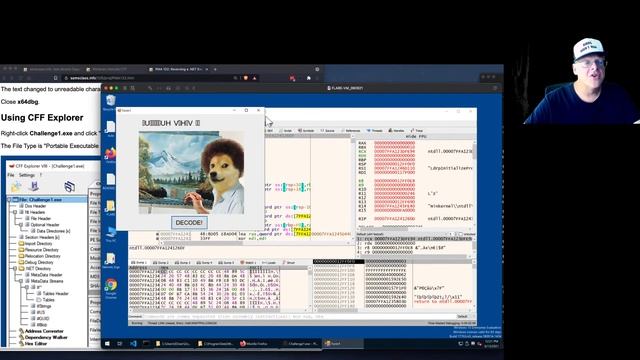Switch to the Threads tab in x64dbg

click(375, 131)
